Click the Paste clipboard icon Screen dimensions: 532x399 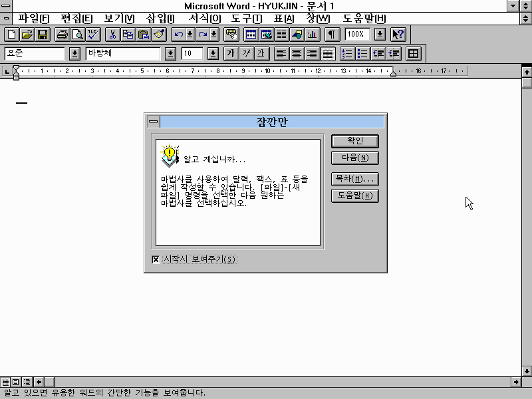(x=144, y=35)
